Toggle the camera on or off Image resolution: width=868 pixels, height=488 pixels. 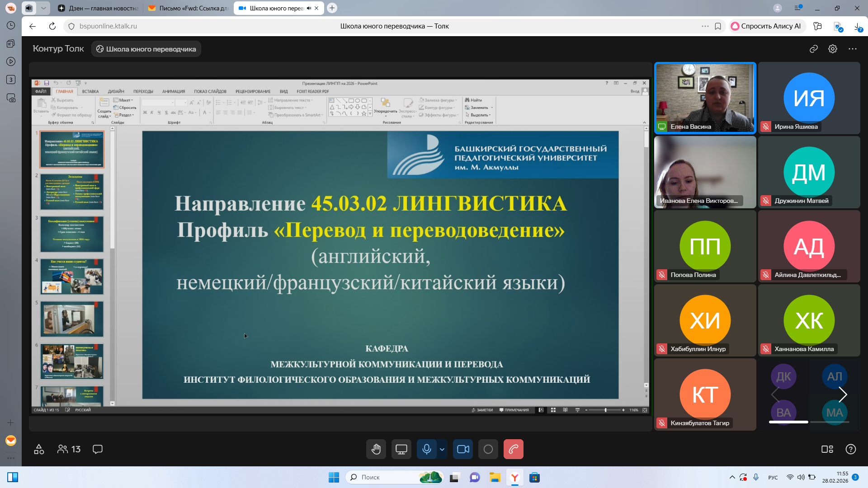[x=463, y=449]
